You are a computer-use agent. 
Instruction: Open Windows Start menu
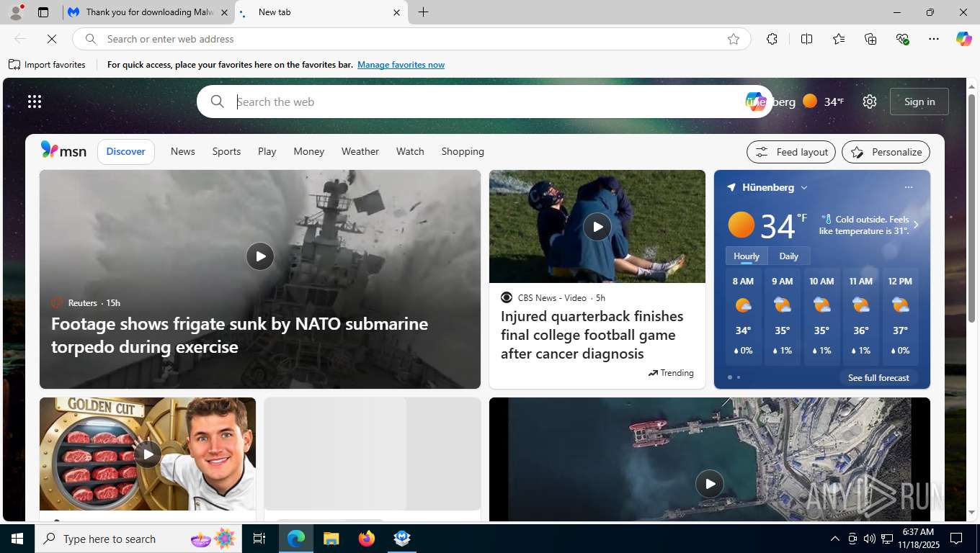[17, 539]
